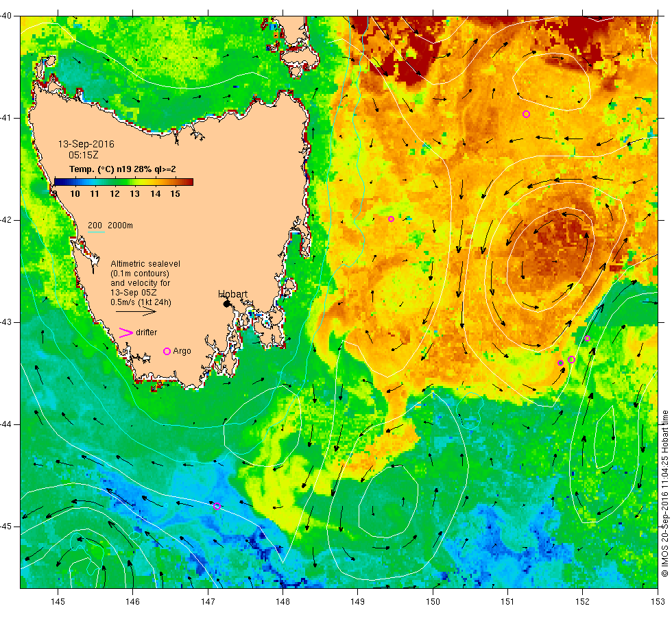
Task: Click the '147' longitude axis label
Action: coord(208,602)
